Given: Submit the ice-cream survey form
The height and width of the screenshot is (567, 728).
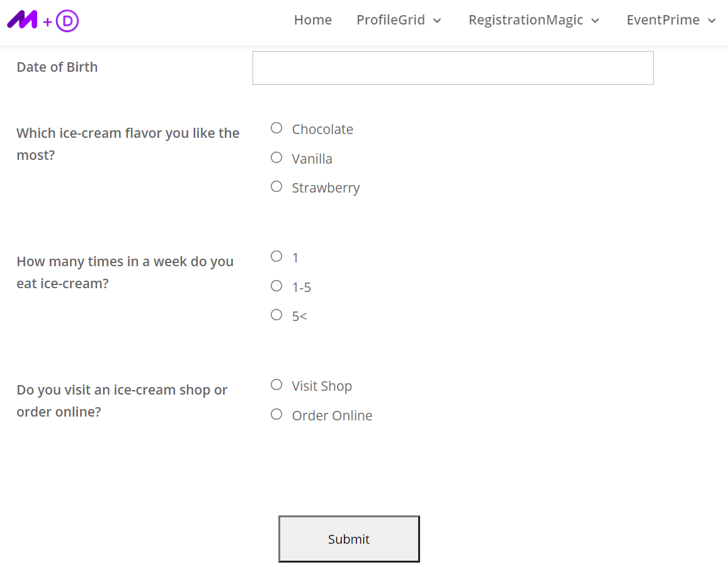Looking at the screenshot, I should [x=349, y=539].
